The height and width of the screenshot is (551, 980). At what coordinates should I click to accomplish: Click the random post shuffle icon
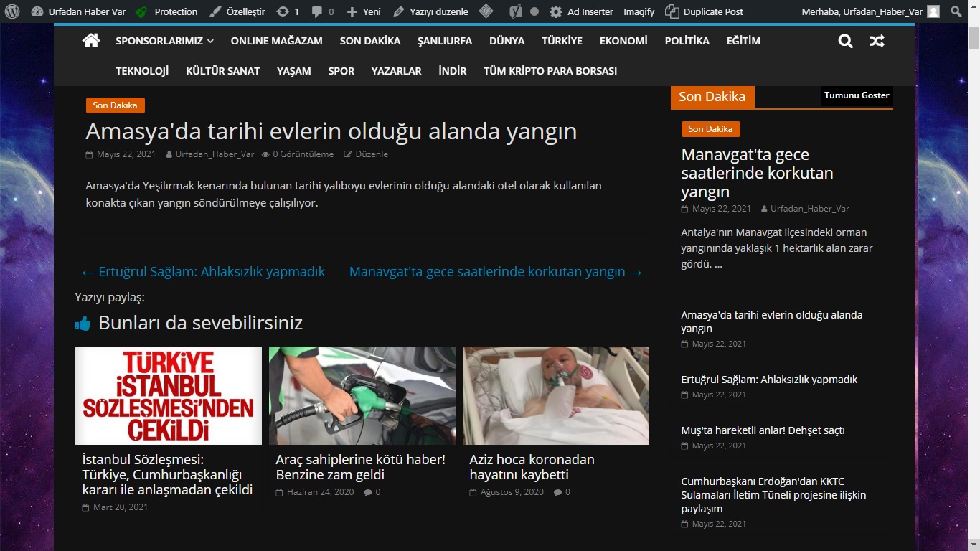point(877,41)
